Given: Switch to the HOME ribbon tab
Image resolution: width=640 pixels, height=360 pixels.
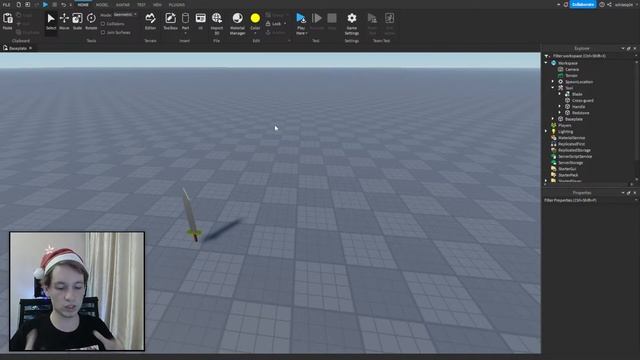Looking at the screenshot, I should (83, 4).
